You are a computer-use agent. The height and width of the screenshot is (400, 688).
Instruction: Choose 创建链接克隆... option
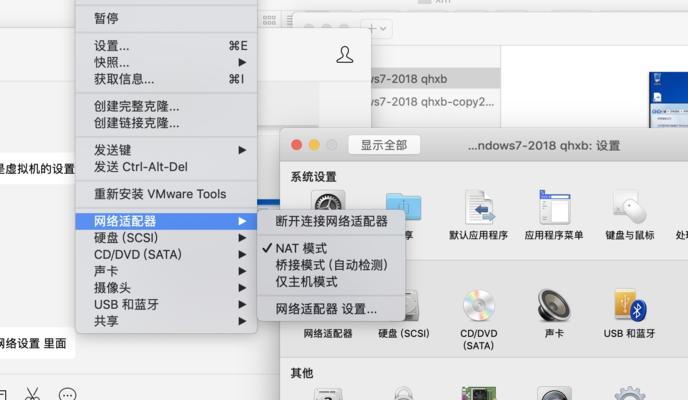click(x=166, y=123)
